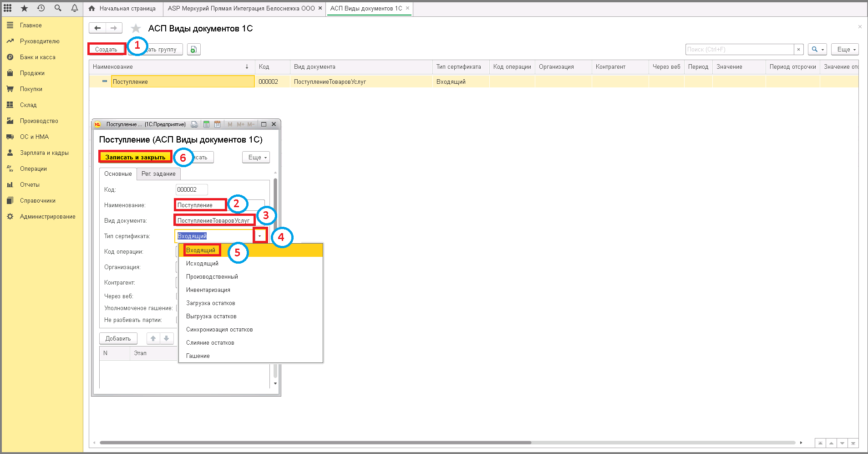Move stage row up arrow button
This screenshot has height=454, width=868.
pos(153,338)
